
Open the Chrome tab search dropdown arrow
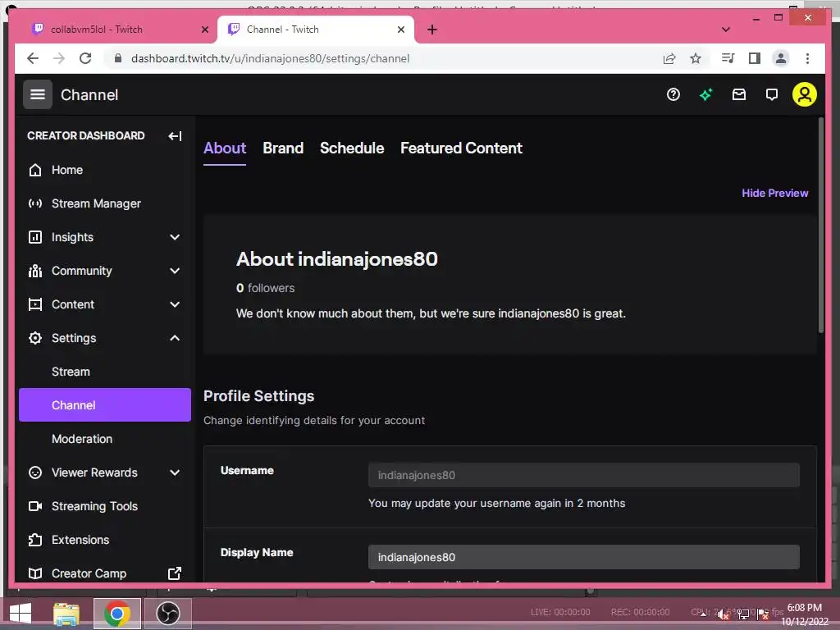click(x=726, y=30)
